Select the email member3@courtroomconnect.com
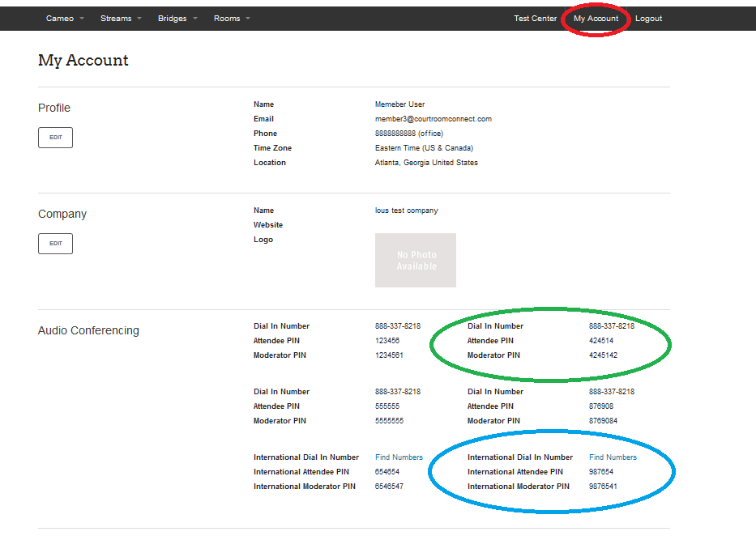 [x=434, y=118]
